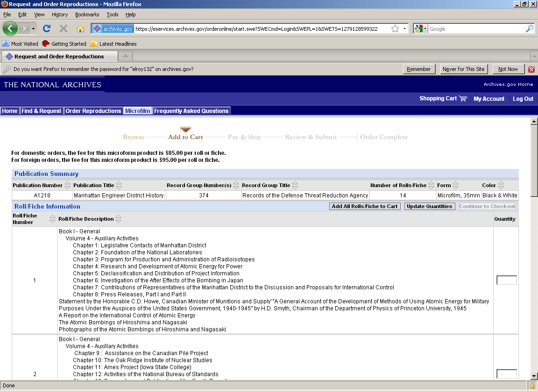Sort by Record Group Title arrows
Screen dimensions: 538x392
pyautogui.click(x=295, y=185)
